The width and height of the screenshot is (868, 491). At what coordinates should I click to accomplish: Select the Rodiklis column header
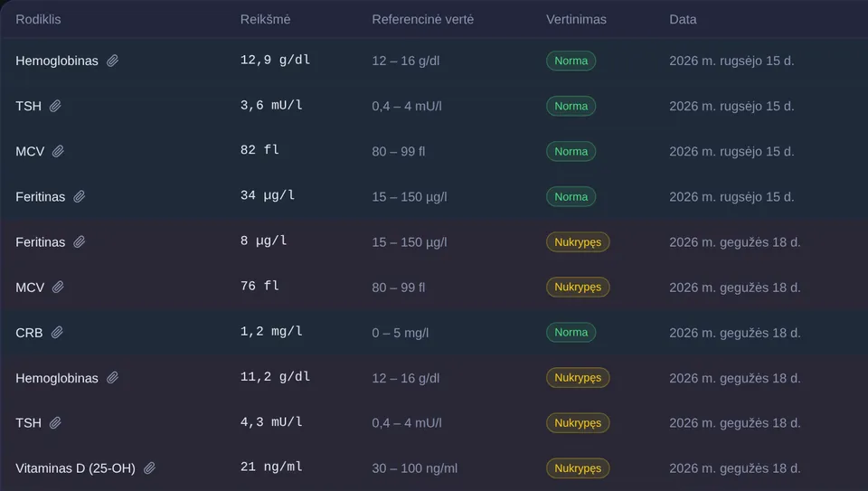(38, 19)
